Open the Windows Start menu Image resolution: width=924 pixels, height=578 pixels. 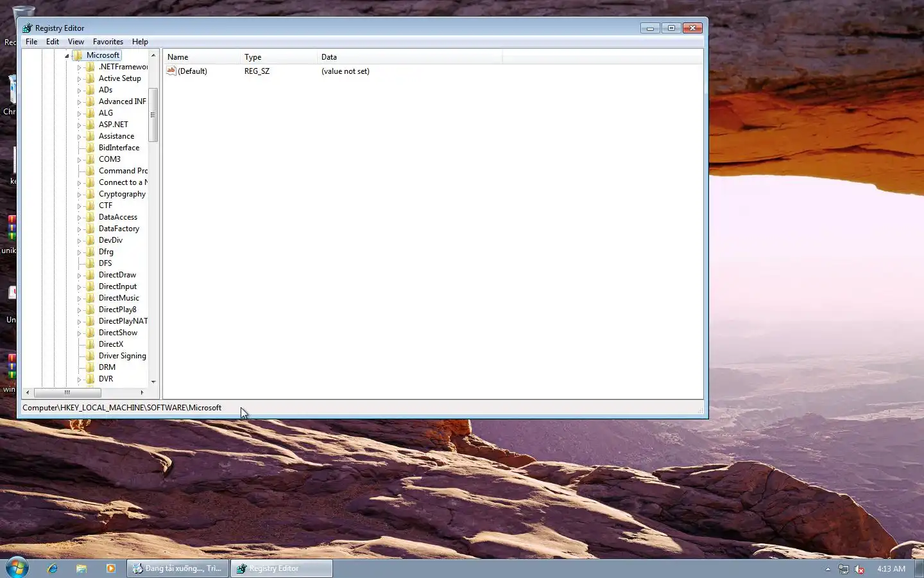(17, 568)
